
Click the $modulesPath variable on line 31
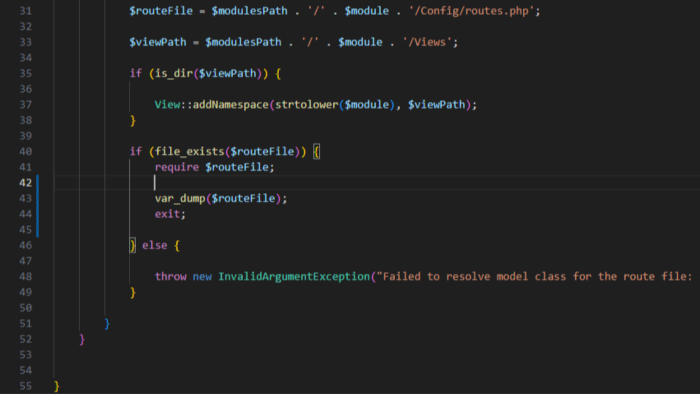tap(250, 11)
